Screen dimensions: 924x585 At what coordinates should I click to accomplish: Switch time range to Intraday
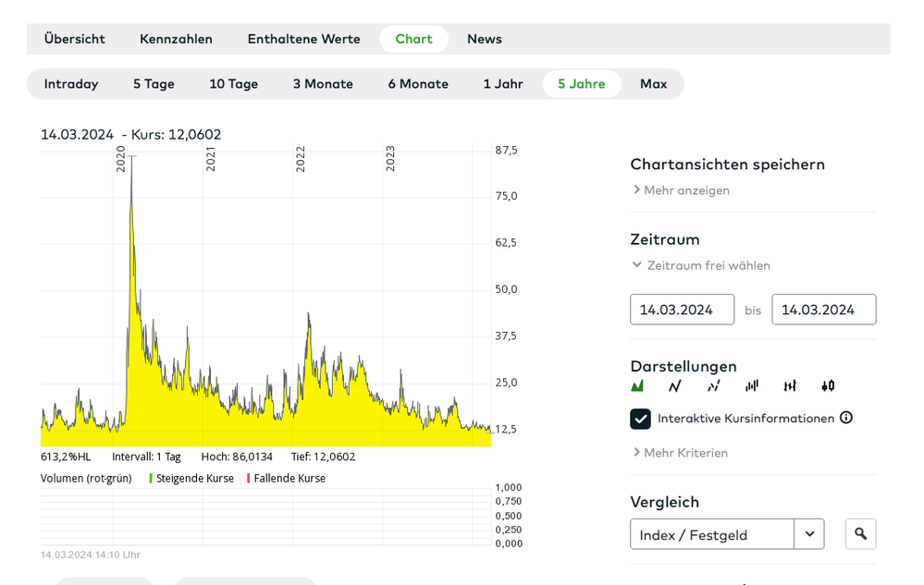pos(71,84)
